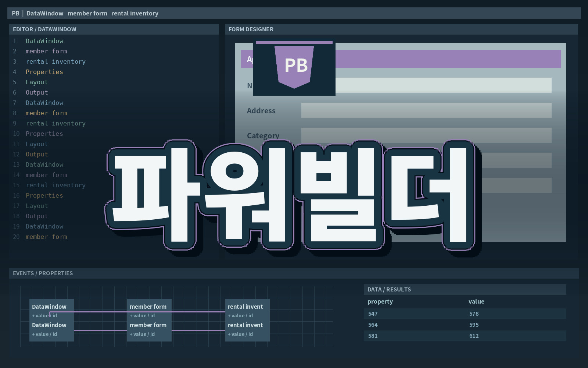Select the DATA / RESULTS panel header

click(x=465, y=289)
